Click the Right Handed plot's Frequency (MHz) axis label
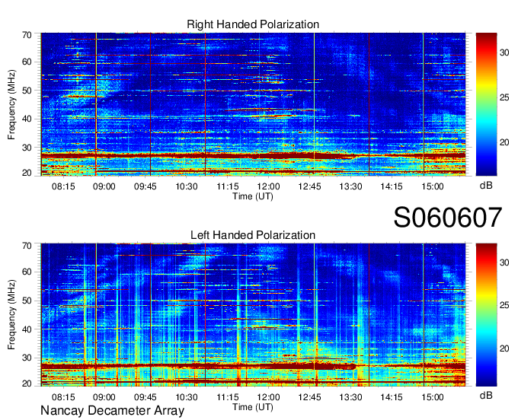This screenshot has height=420, width=518. click(x=11, y=104)
